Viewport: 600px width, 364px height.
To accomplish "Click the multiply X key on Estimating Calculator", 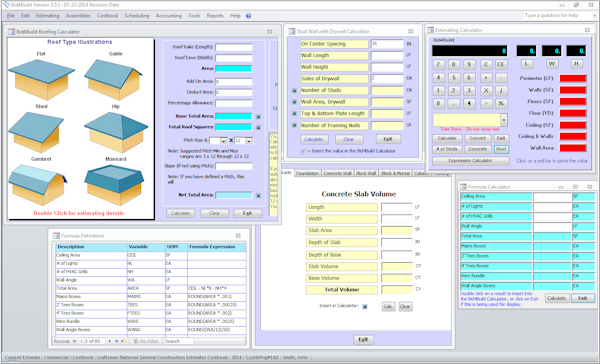I will click(x=486, y=91).
